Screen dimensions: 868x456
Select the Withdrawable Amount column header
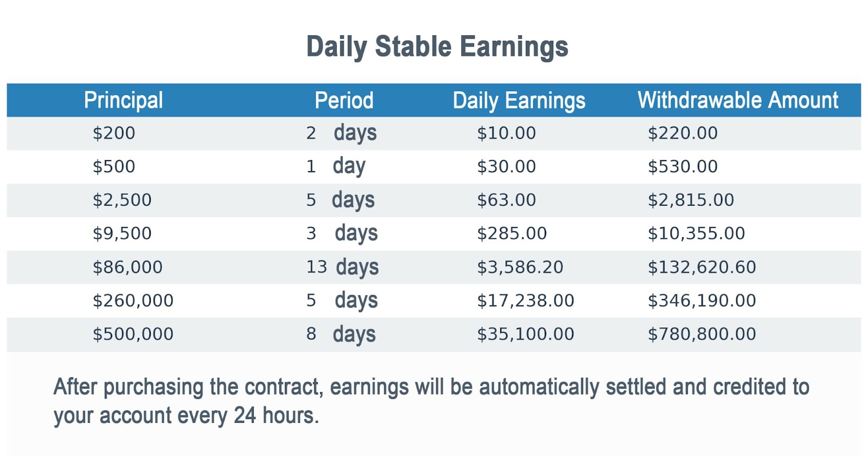tap(738, 100)
